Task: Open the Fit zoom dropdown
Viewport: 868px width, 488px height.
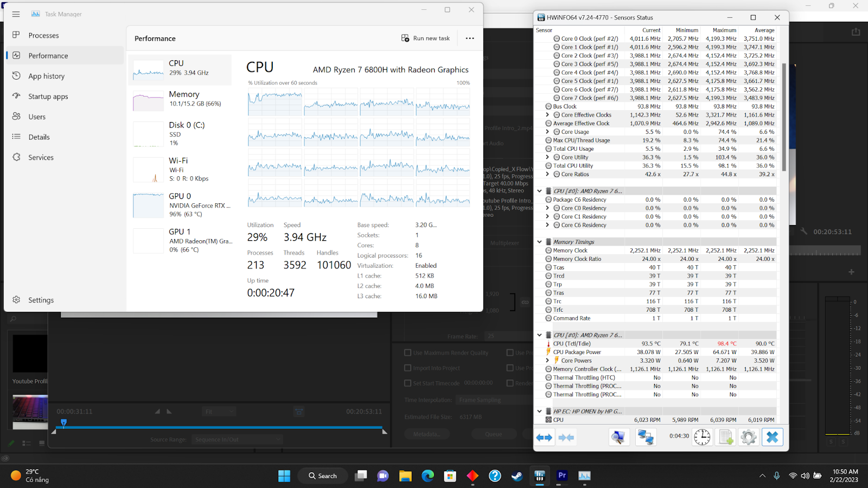Action: tap(219, 412)
